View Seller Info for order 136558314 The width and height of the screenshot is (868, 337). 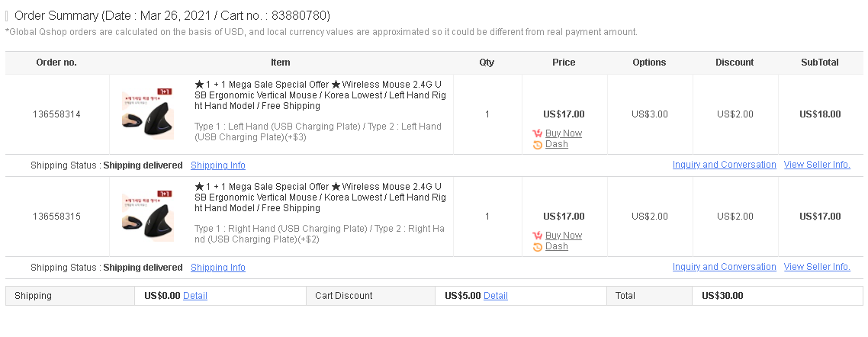(817, 165)
